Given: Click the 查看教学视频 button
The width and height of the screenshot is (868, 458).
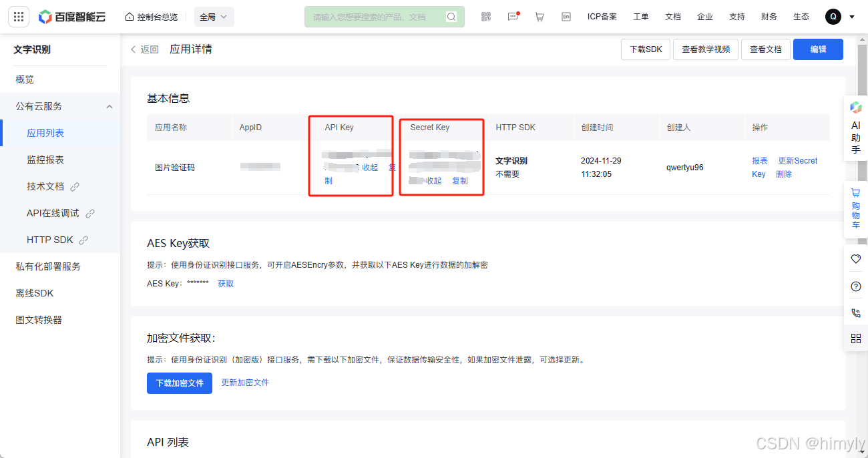Looking at the screenshot, I should pos(706,49).
